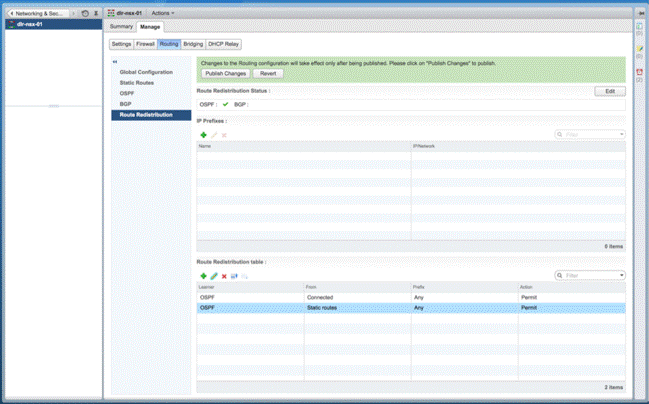Delete selected redistribution entry with red X
This screenshot has height=404, width=649.
pos(224,276)
